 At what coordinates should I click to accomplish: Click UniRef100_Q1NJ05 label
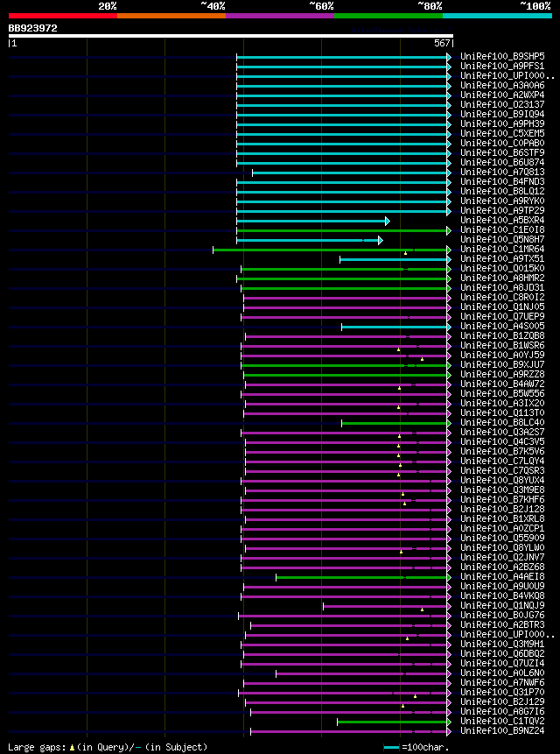pos(502,307)
